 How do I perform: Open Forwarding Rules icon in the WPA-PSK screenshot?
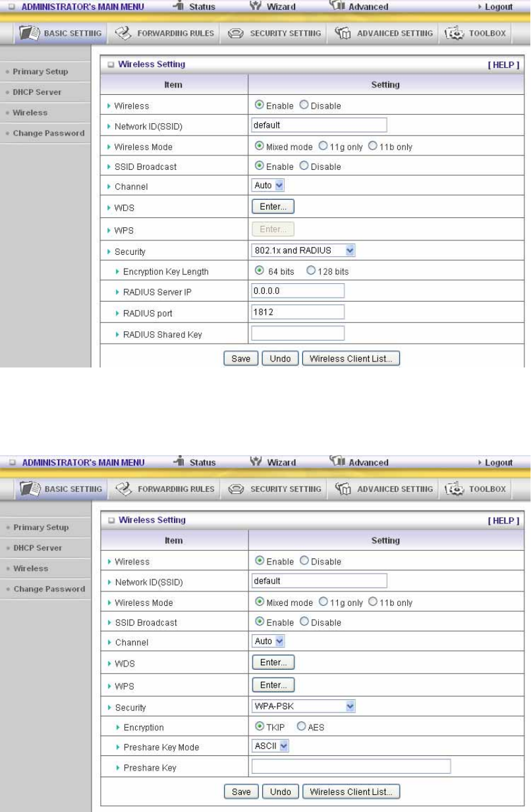(124, 489)
